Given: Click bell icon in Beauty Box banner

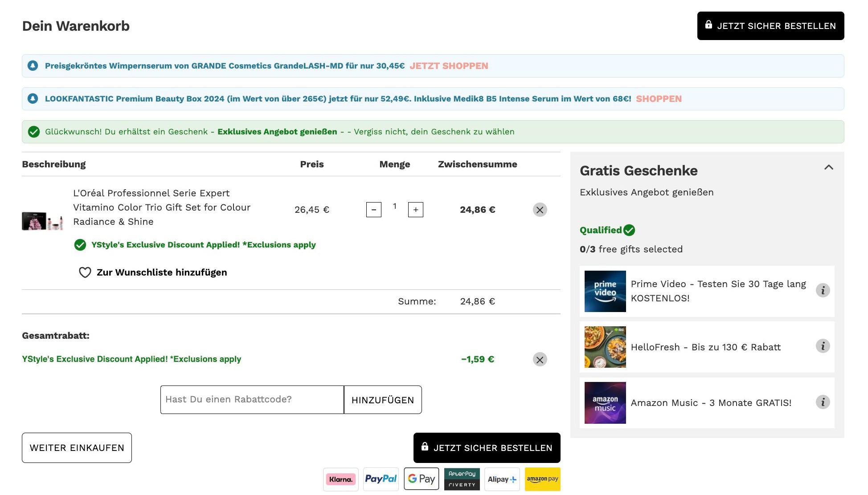Looking at the screenshot, I should pos(33,99).
